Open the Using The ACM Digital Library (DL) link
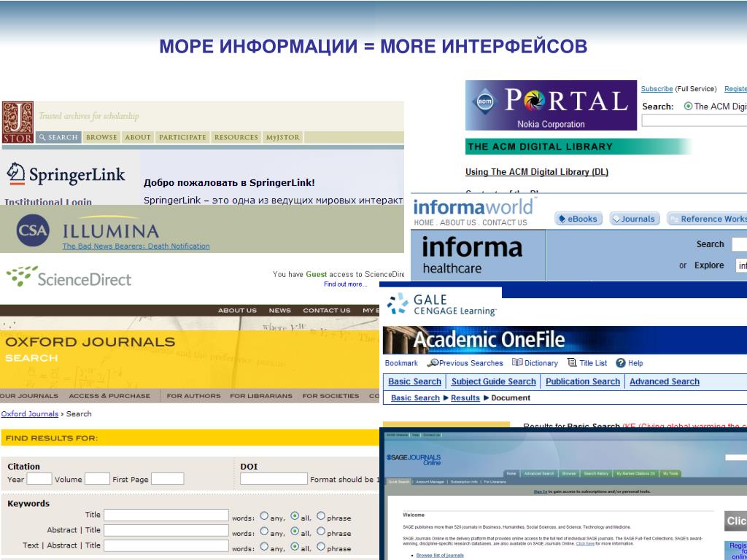The width and height of the screenshot is (747, 560). tap(537, 172)
